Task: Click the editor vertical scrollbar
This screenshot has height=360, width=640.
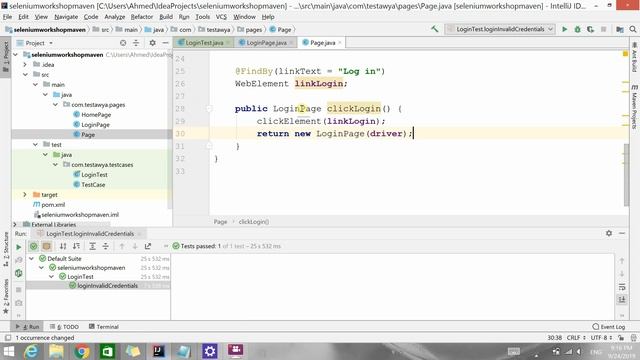Action: (x=626, y=175)
